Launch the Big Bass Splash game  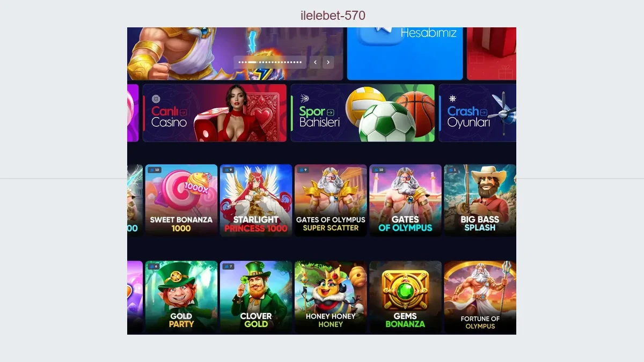480,200
